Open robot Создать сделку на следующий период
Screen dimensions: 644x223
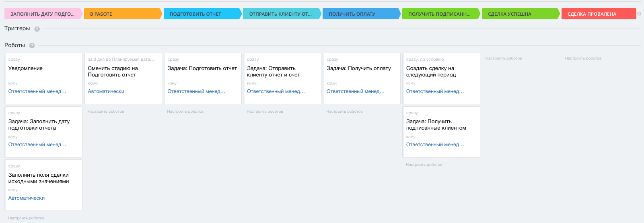tap(430, 72)
